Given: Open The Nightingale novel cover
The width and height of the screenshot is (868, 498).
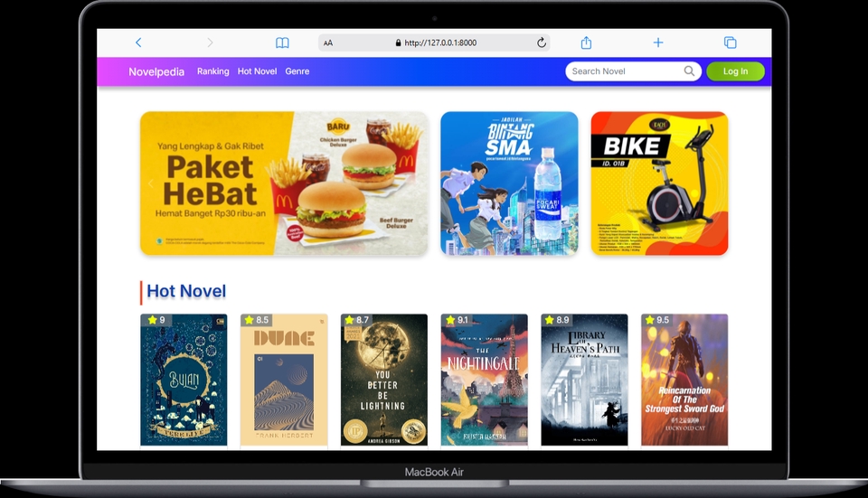Looking at the screenshot, I should (x=485, y=381).
